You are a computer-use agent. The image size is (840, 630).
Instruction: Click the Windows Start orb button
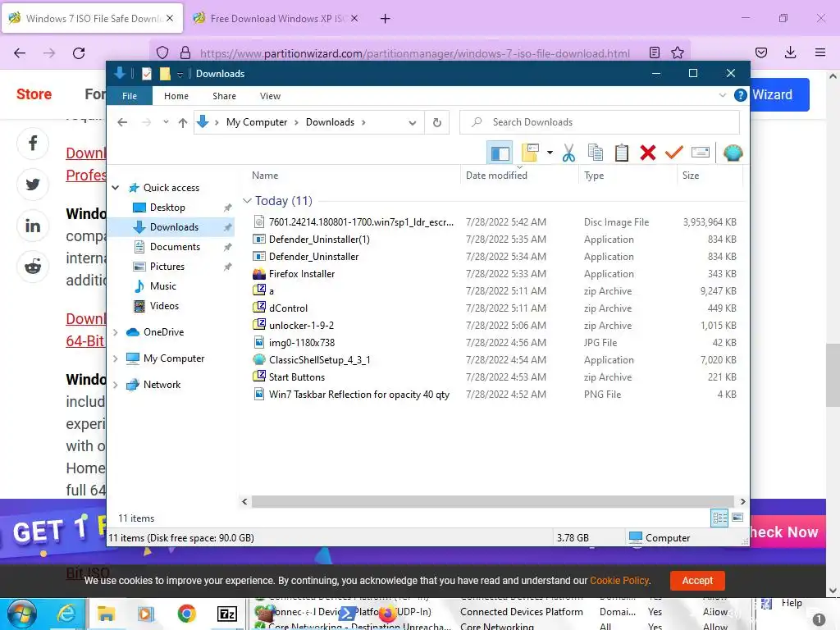[22, 614]
